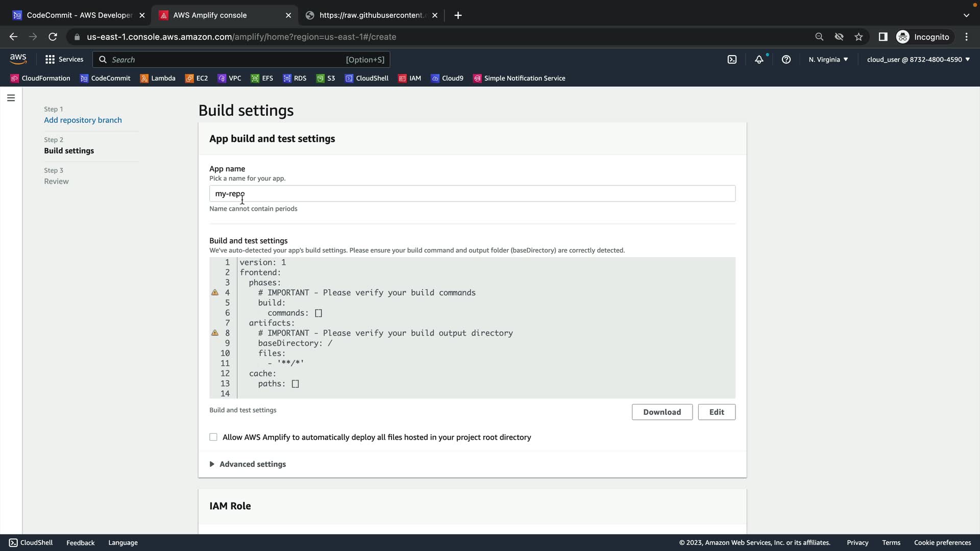Open the Cloud9 bookmark shortcut
This screenshot has height=551, width=980.
tap(447, 78)
